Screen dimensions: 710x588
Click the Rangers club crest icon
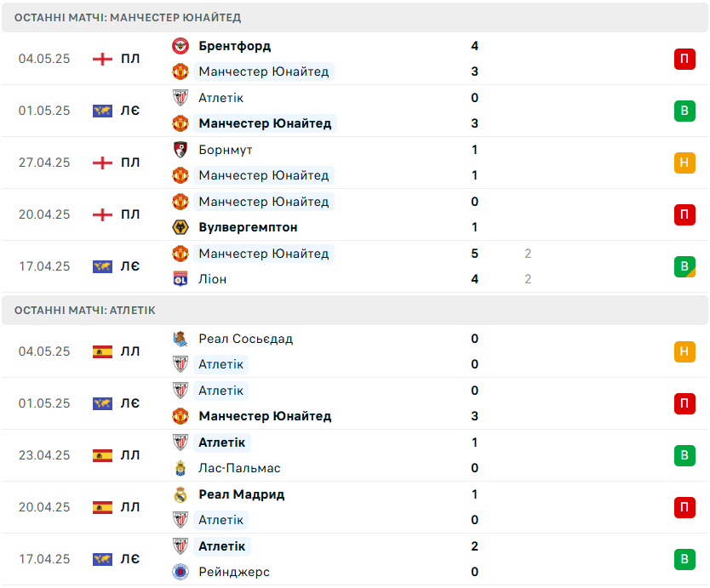coord(180,572)
